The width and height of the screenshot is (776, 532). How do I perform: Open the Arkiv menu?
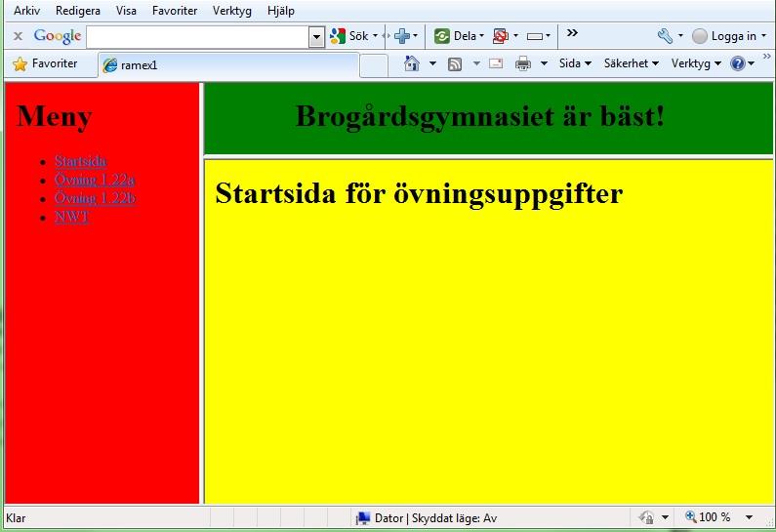[26, 11]
